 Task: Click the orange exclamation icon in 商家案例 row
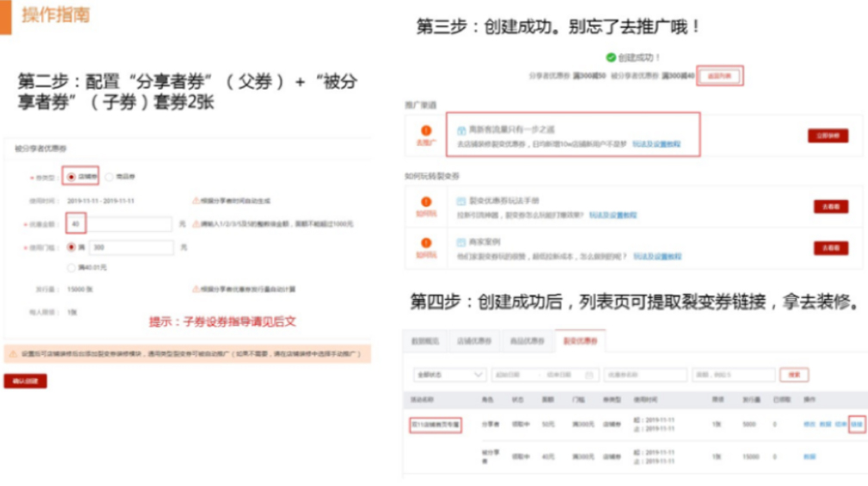(x=425, y=243)
